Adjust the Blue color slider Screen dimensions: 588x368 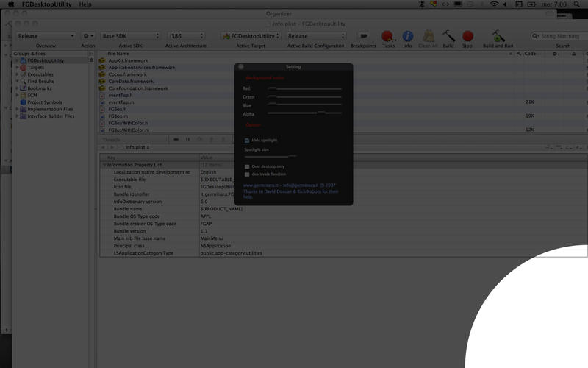point(304,105)
